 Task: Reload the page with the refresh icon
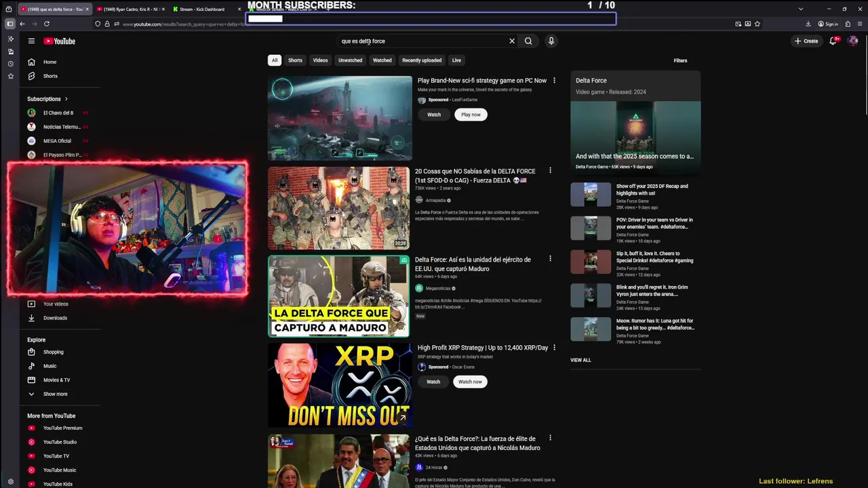click(46, 24)
